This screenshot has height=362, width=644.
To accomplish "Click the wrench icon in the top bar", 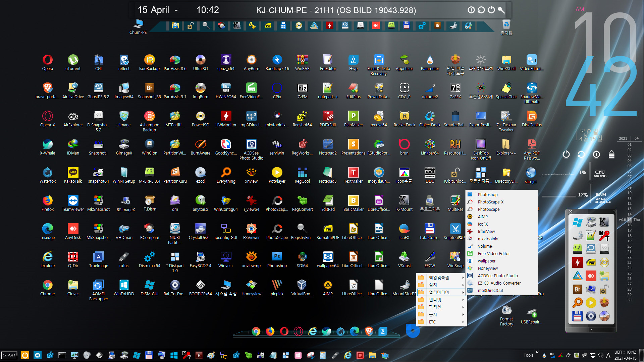I will click(x=501, y=10).
